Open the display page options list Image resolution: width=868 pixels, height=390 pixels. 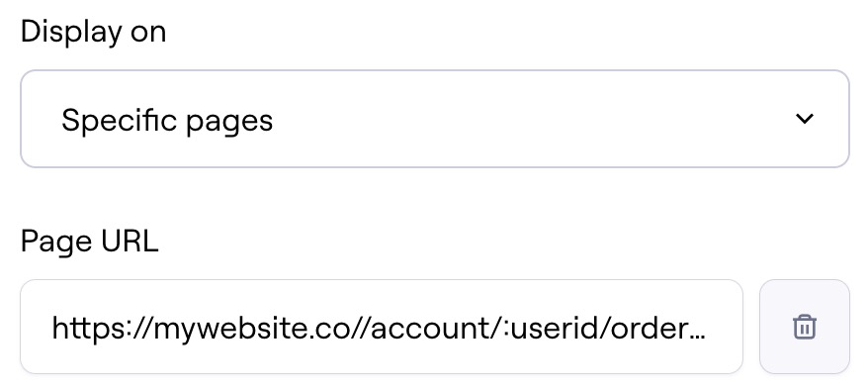coord(435,119)
